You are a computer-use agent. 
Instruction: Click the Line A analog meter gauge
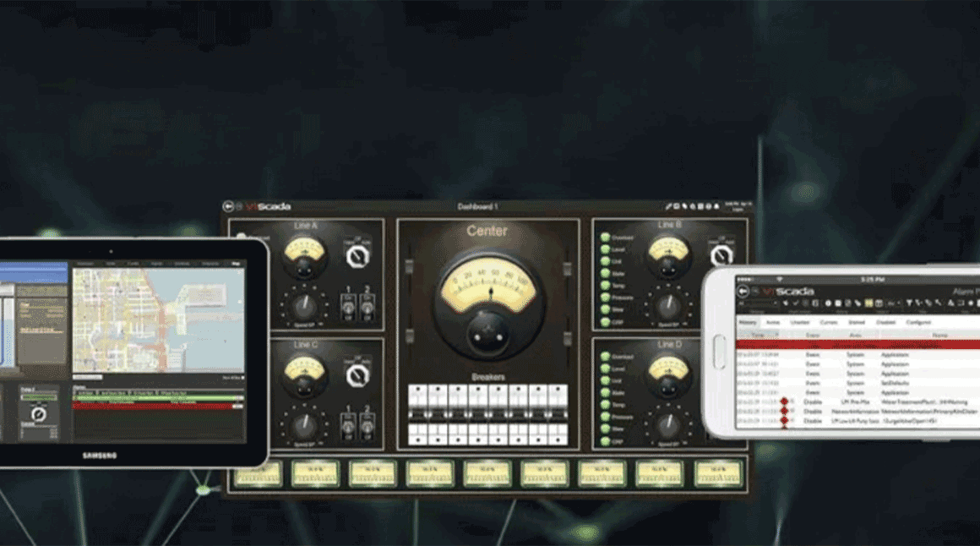(x=304, y=256)
